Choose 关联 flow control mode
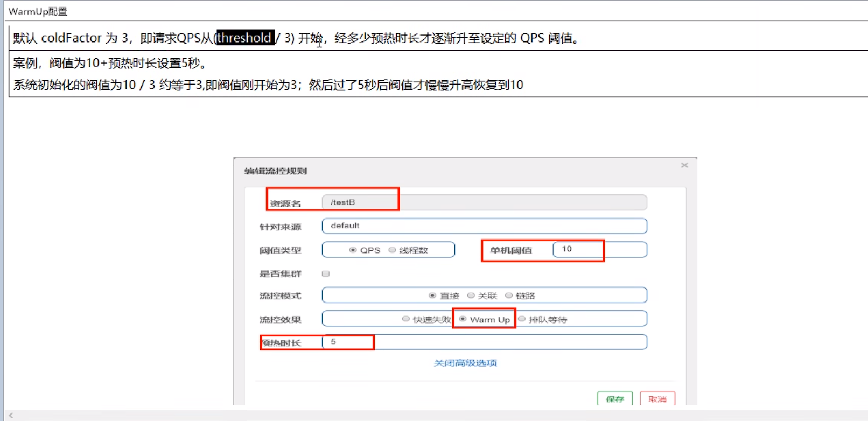The height and width of the screenshot is (421, 868). pyautogui.click(x=471, y=296)
